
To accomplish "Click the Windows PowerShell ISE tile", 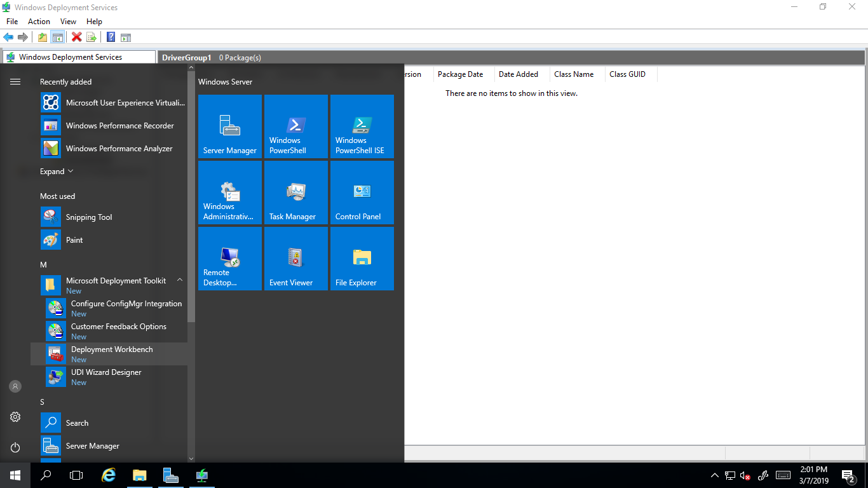I will click(x=362, y=126).
